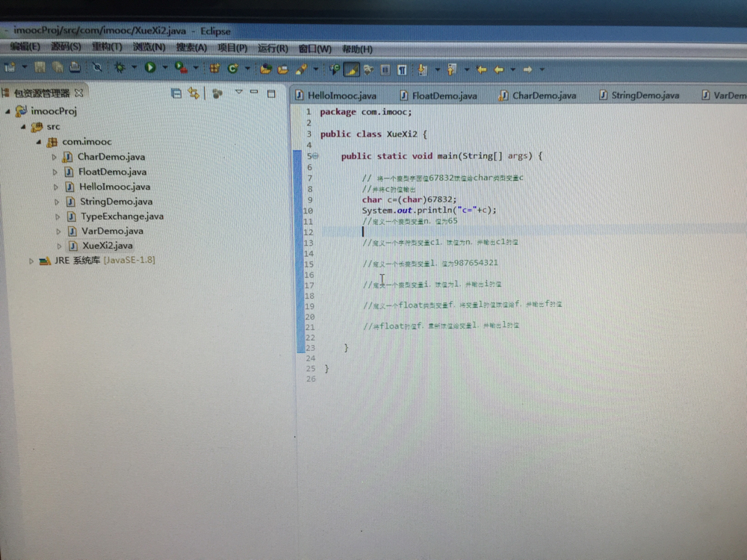Click the Debug bug icon
The image size is (747, 560).
120,68
